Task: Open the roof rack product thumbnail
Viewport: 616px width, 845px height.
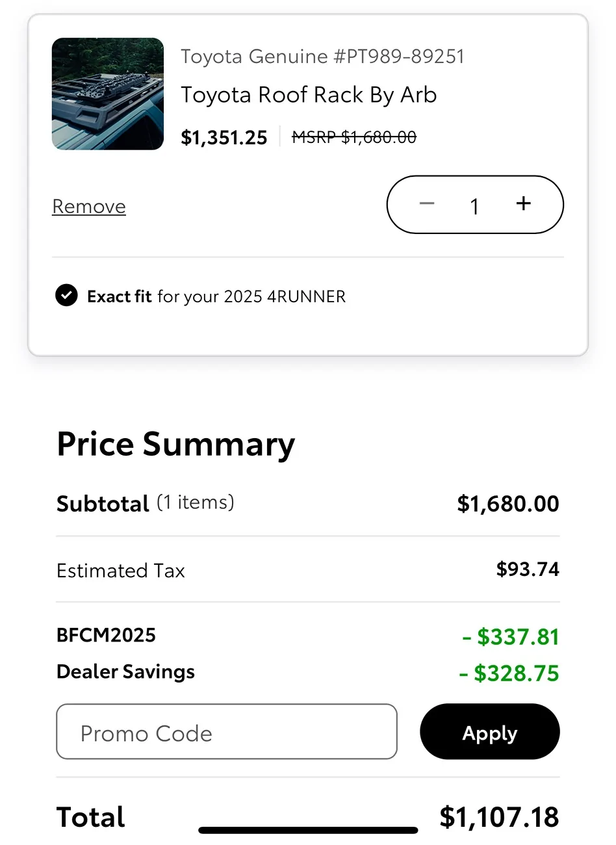Action: 108,94
